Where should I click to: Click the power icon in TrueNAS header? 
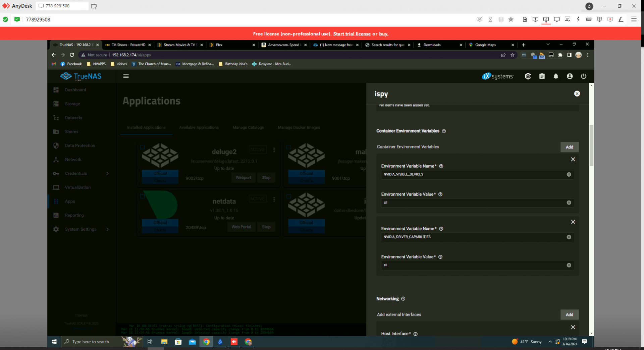click(x=584, y=76)
